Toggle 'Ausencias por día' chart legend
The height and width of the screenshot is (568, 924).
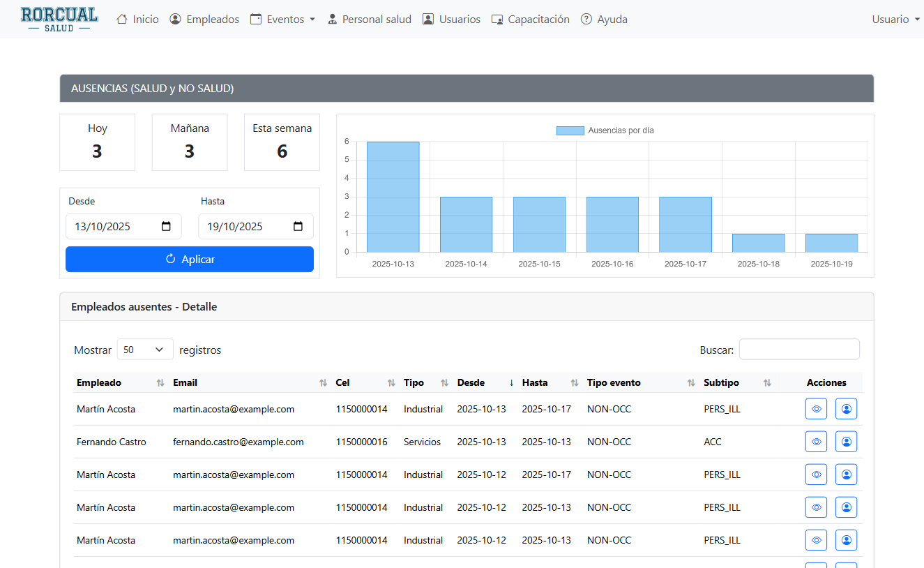605,130
